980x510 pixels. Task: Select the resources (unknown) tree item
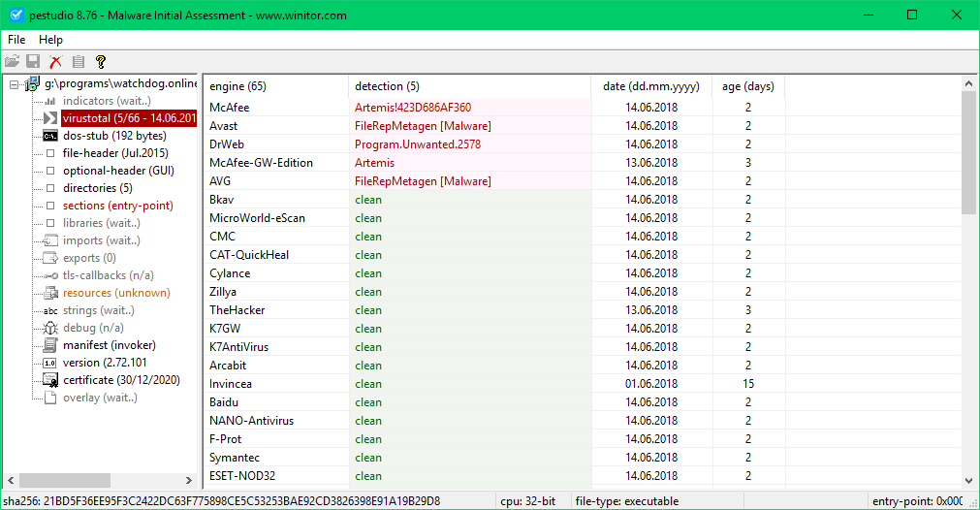point(116,293)
